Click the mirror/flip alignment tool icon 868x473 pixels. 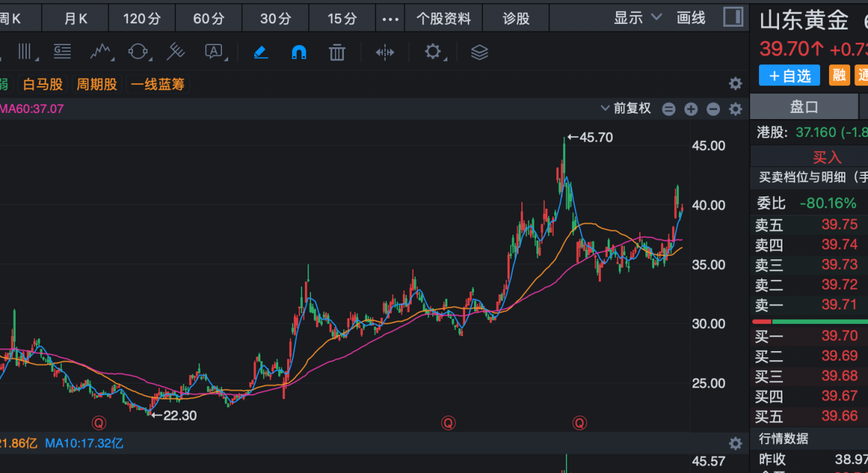tap(385, 52)
